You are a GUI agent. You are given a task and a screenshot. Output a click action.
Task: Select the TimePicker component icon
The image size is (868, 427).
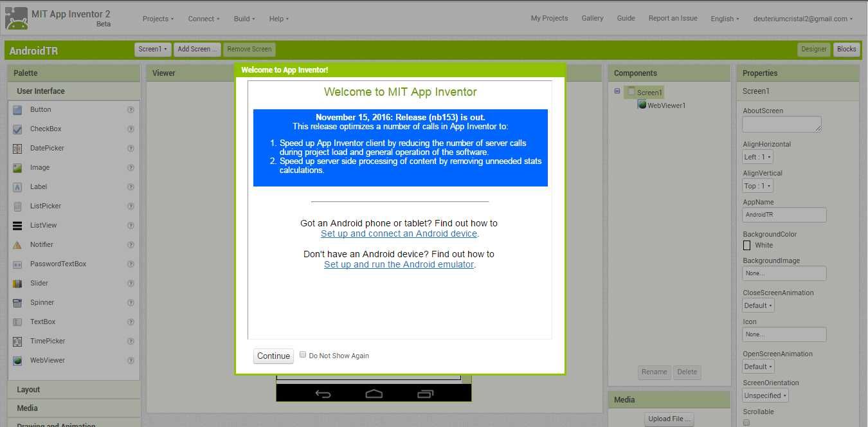[17, 341]
